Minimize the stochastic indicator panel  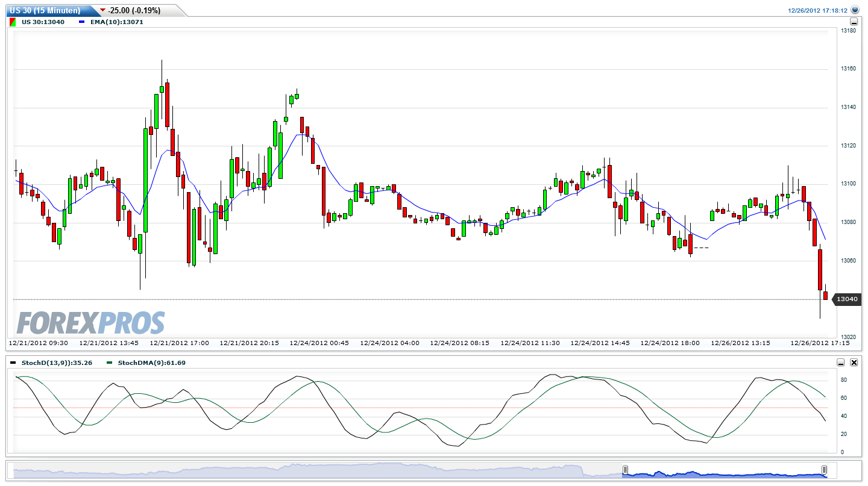(840, 362)
